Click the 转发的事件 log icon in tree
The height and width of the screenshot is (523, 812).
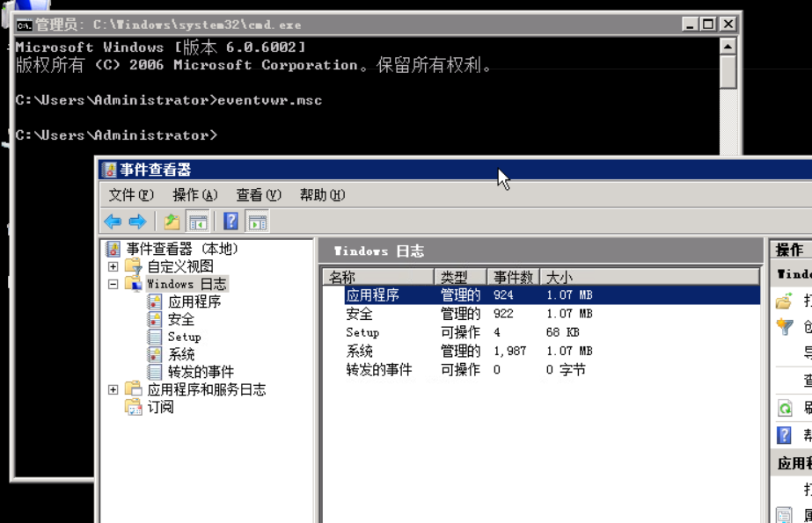coord(154,372)
